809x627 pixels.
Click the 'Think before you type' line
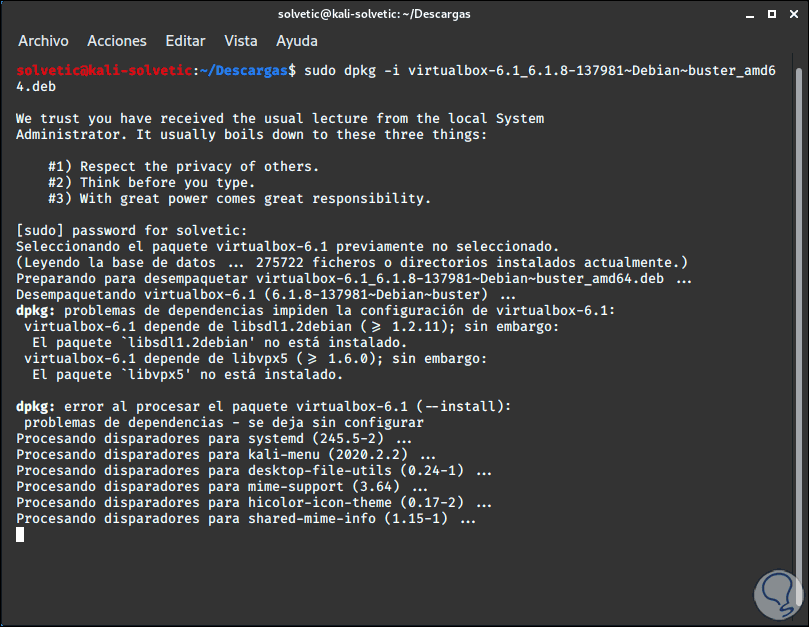(151, 182)
